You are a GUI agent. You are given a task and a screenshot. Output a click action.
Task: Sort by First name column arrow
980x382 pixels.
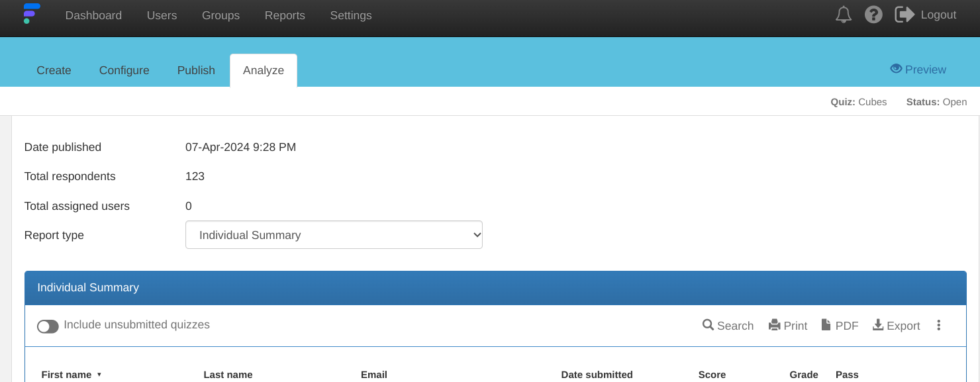[x=99, y=375]
